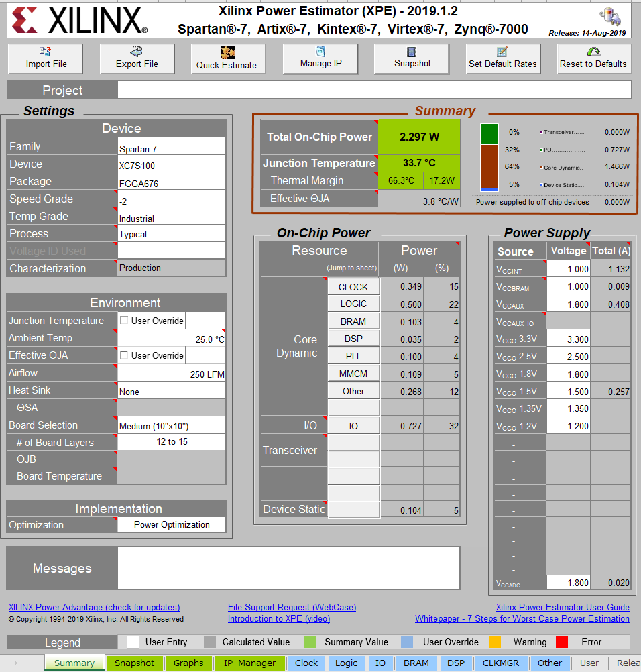641x672 pixels.
Task: Select the # of Board Layers value
Action: pyautogui.click(x=172, y=442)
